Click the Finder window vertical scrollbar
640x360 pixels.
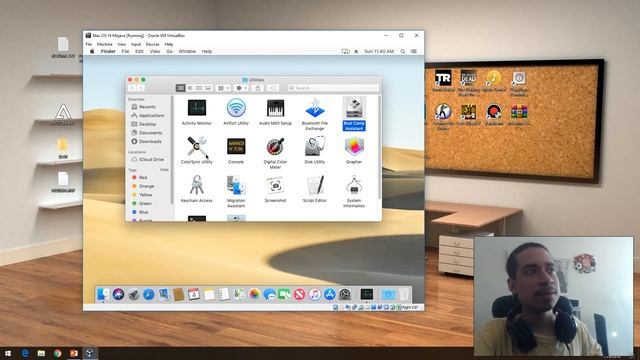coord(380,148)
